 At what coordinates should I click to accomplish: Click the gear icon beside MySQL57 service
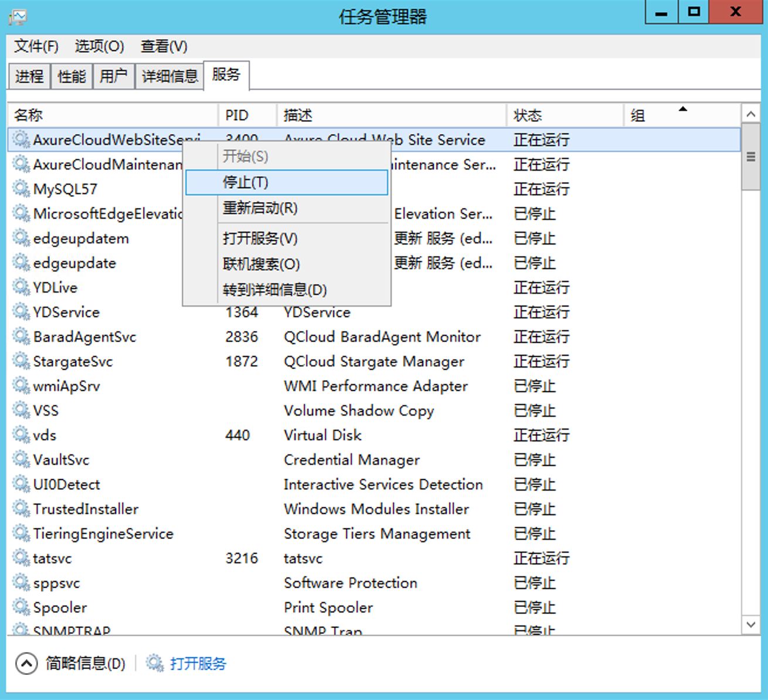(21, 189)
